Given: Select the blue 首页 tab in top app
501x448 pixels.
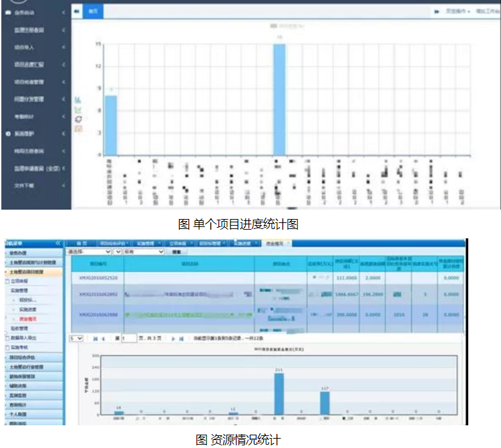Looking at the screenshot, I should [93, 11].
